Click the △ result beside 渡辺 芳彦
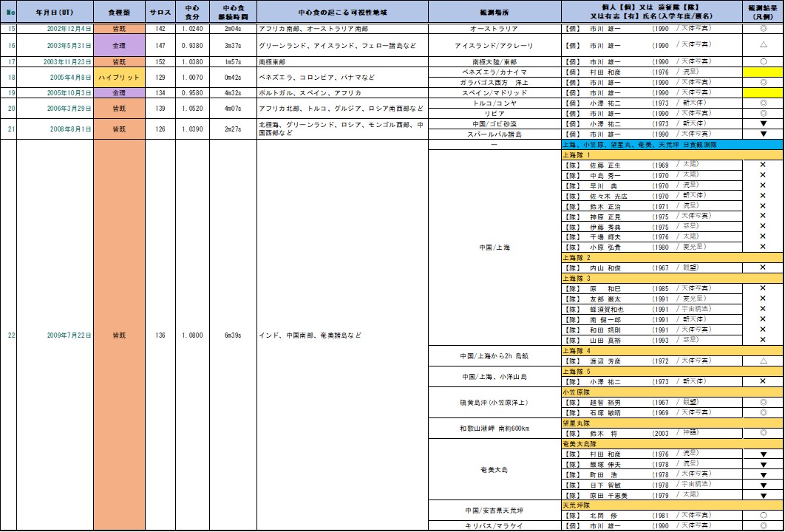 [762, 361]
